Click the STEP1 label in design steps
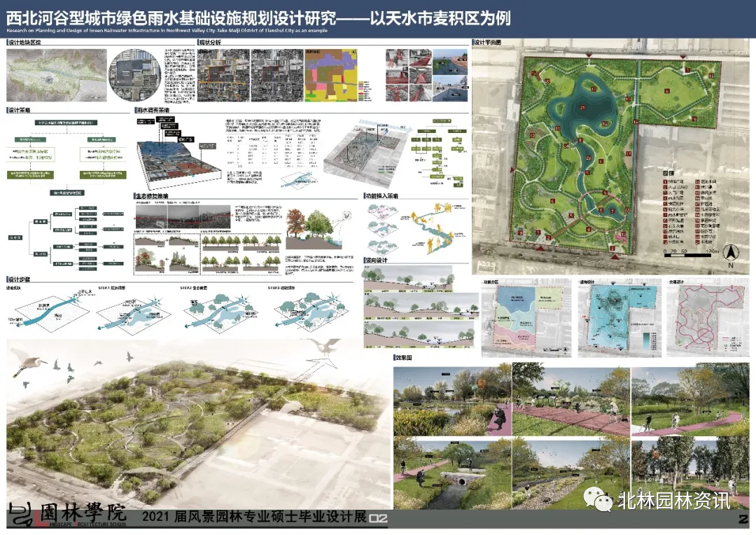The width and height of the screenshot is (756, 535). [112, 288]
